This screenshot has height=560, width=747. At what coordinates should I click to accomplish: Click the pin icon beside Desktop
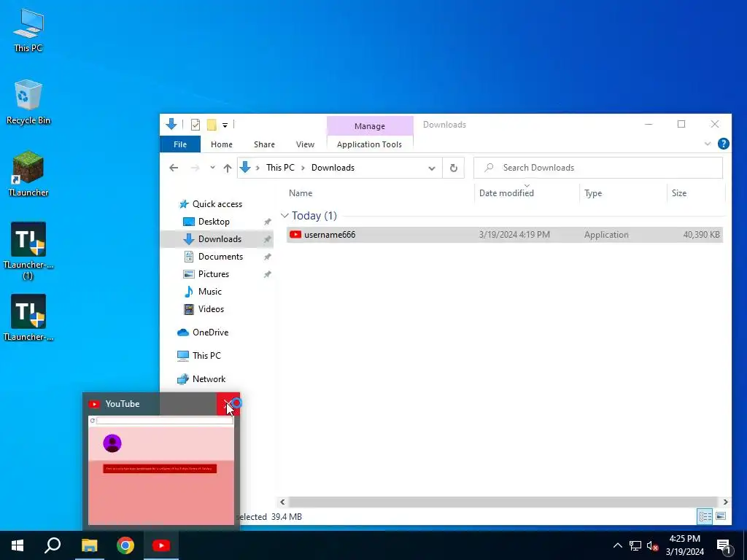pos(268,222)
